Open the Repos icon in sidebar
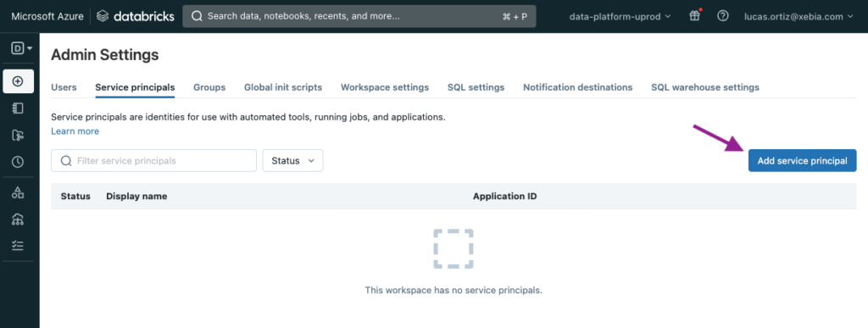The width and height of the screenshot is (868, 328). (18, 135)
